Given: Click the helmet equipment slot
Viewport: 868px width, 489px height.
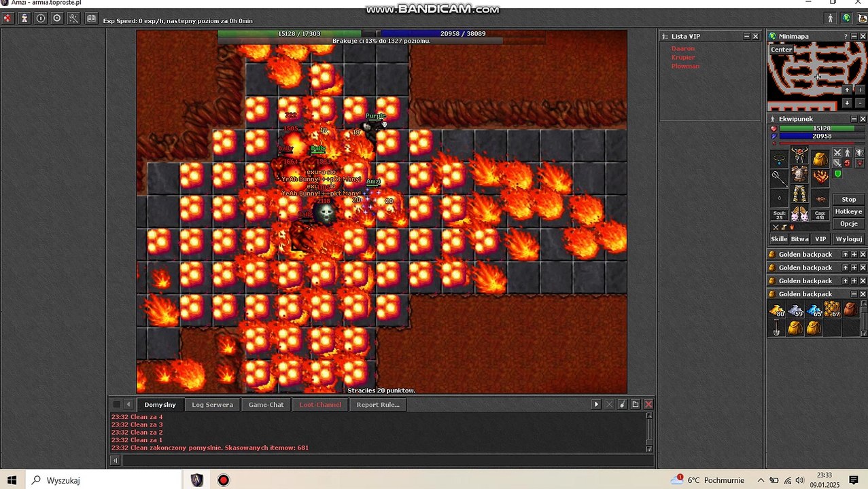Looking at the screenshot, I should (x=799, y=154).
